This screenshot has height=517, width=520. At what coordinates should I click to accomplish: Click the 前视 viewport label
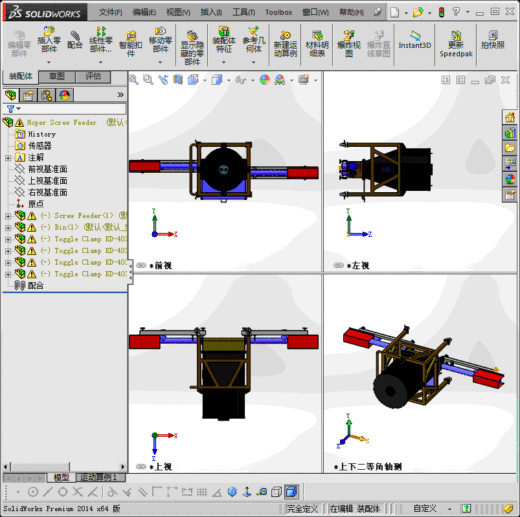(x=163, y=265)
